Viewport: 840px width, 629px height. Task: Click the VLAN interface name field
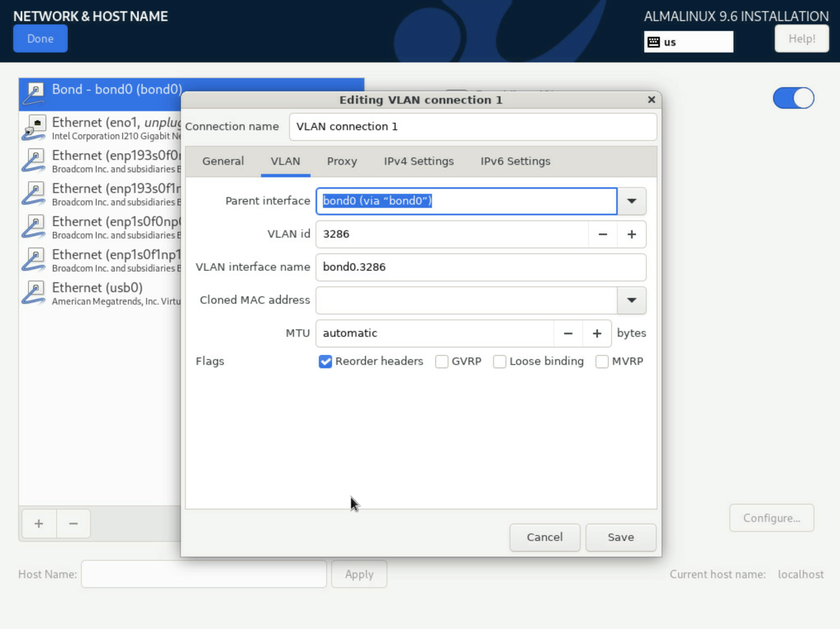tap(481, 267)
